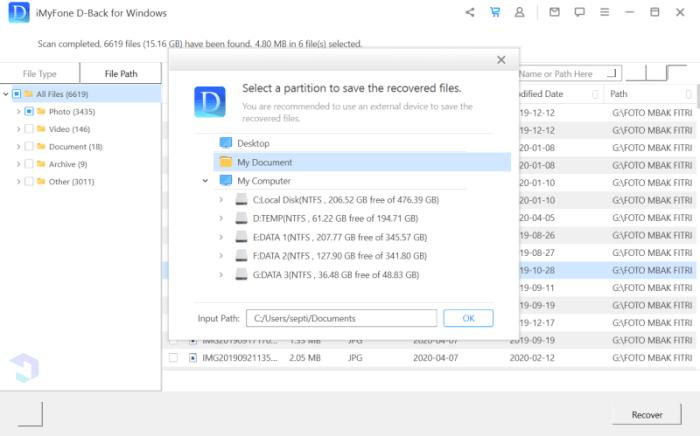This screenshot has height=436, width=700.
Task: Switch to the File Path tab
Action: [x=121, y=74]
